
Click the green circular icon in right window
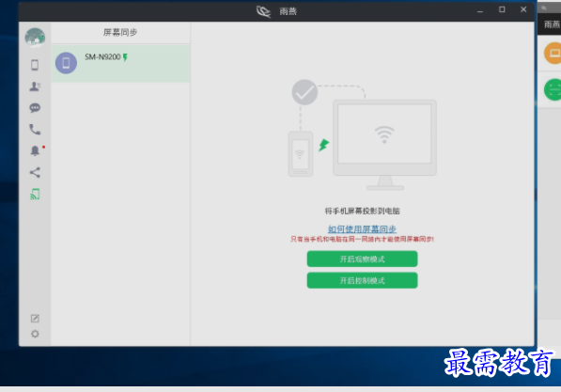[553, 89]
